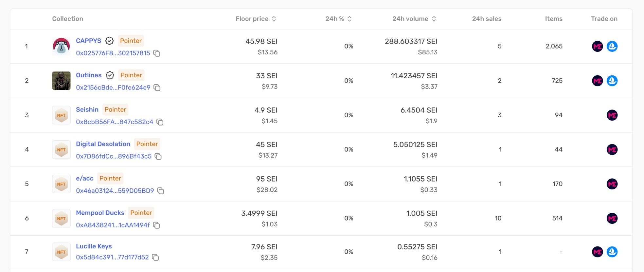Open Lucille Keys on OpenSea
Viewport: 644px width, 272px height.
[x=612, y=252]
